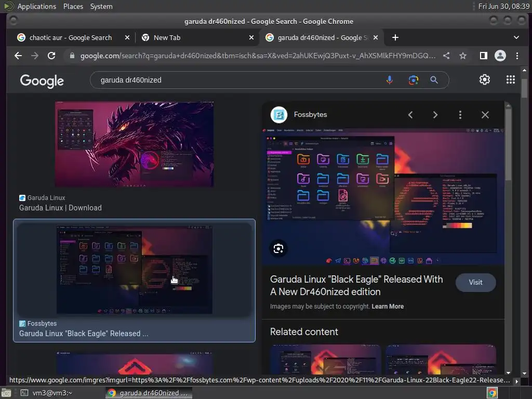Bookmark this page with the star
The width and height of the screenshot is (532, 399).
tap(463, 56)
